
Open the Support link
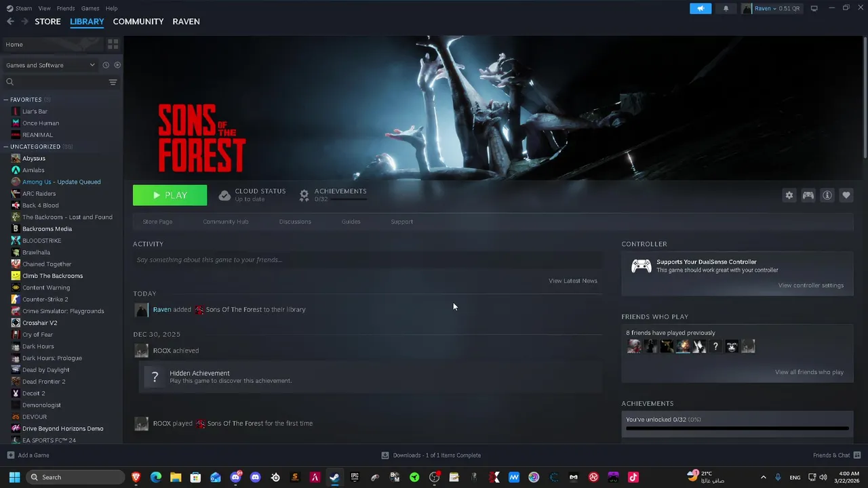pyautogui.click(x=401, y=222)
